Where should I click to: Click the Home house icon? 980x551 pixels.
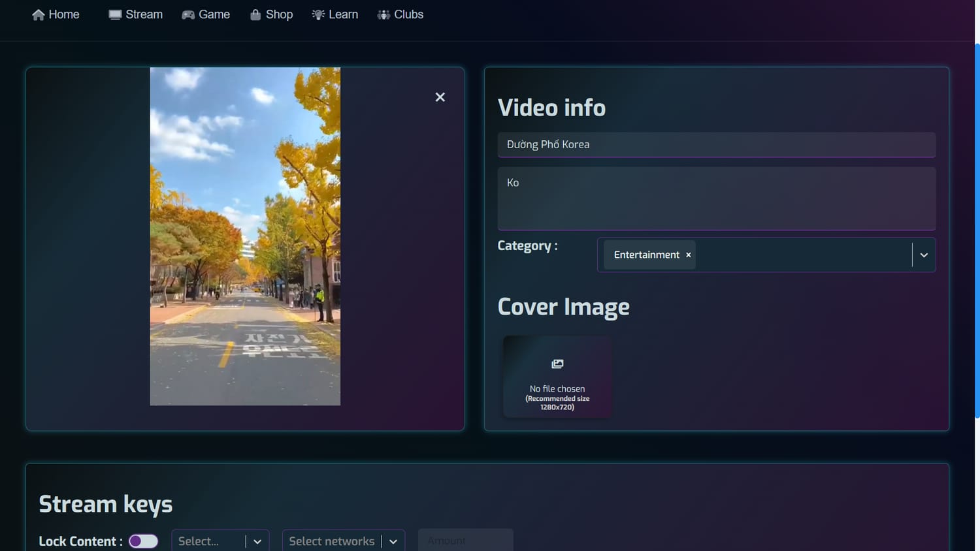tap(39, 14)
